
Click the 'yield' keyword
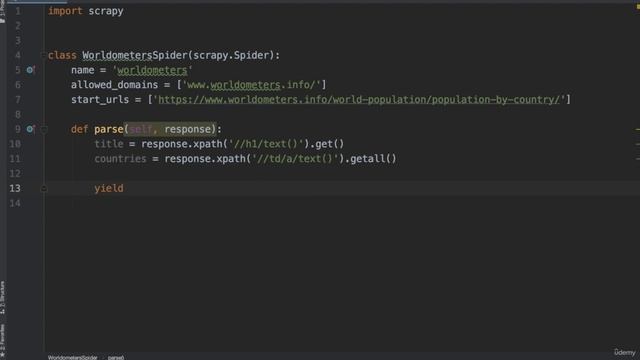pyautogui.click(x=109, y=188)
